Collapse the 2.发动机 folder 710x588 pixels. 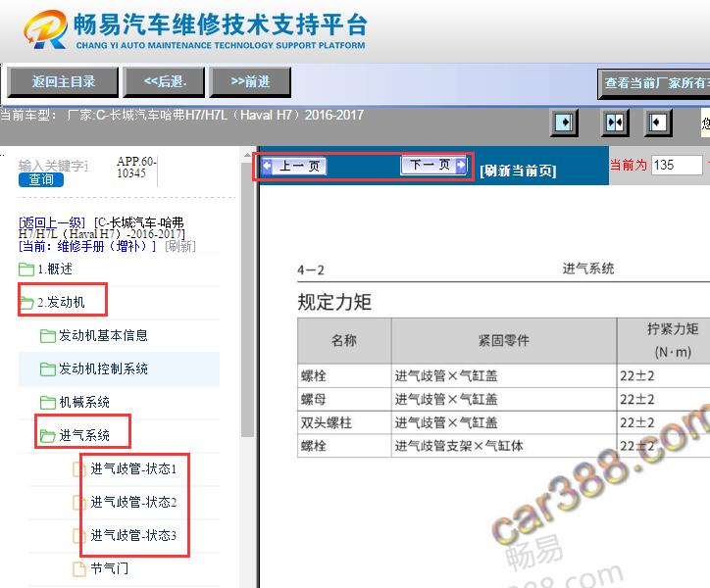pyautogui.click(x=61, y=302)
